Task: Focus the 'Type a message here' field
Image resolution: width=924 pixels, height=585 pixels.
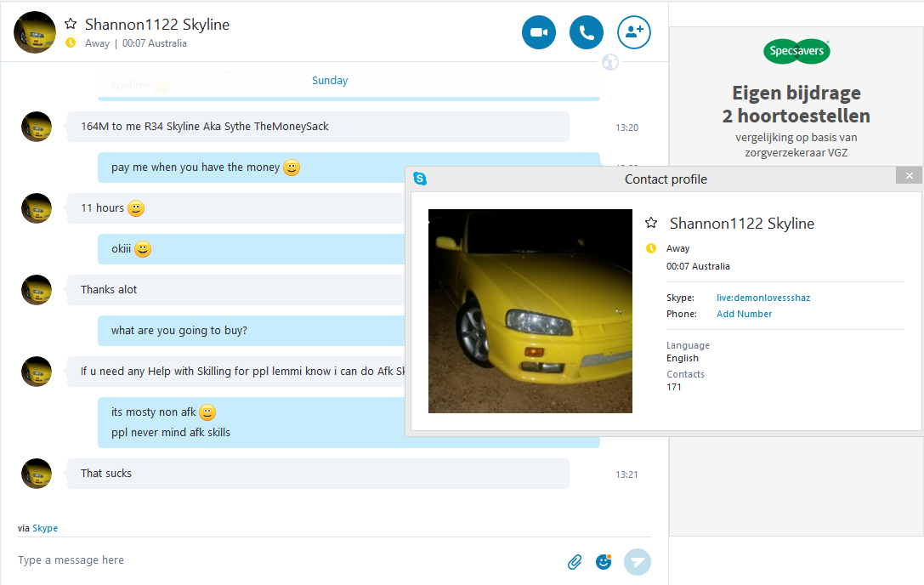Action: [289, 560]
